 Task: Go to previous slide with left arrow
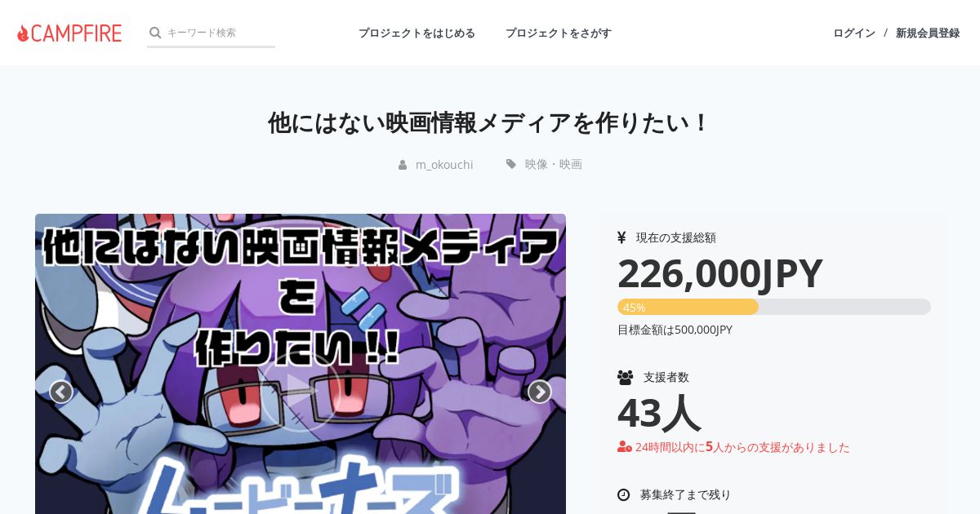pos(61,392)
